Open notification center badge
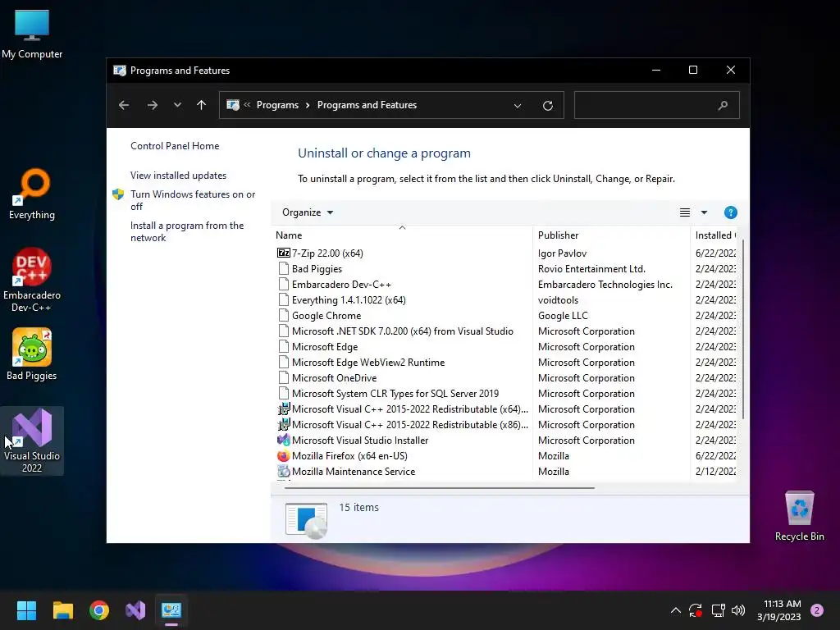This screenshot has width=840, height=630. (817, 610)
